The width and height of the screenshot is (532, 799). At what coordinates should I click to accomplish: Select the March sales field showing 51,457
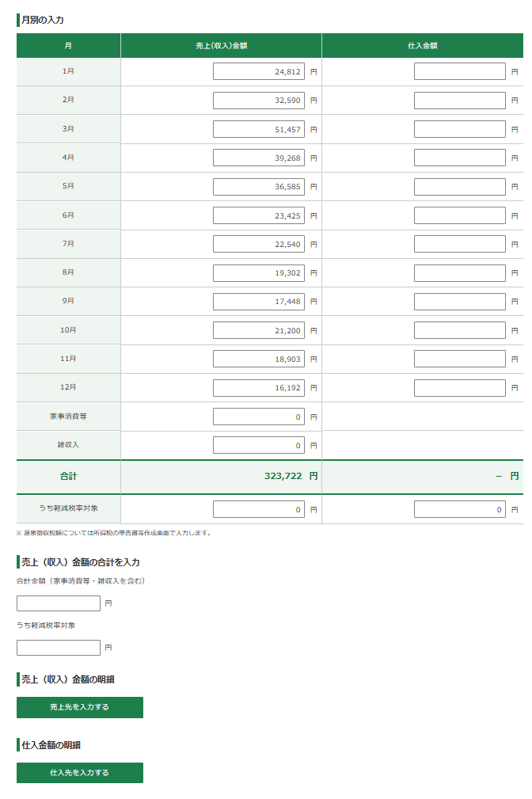click(258, 129)
